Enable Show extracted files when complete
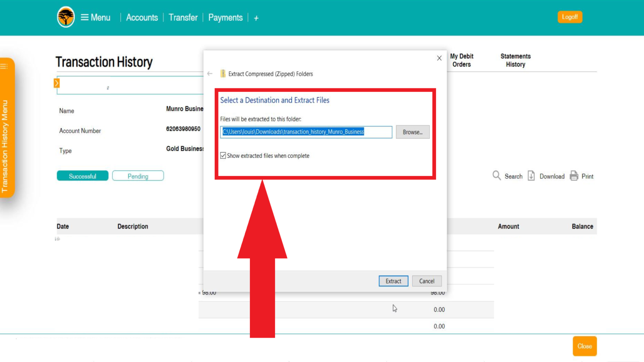Viewport: 644px width, 362px height. click(x=223, y=155)
